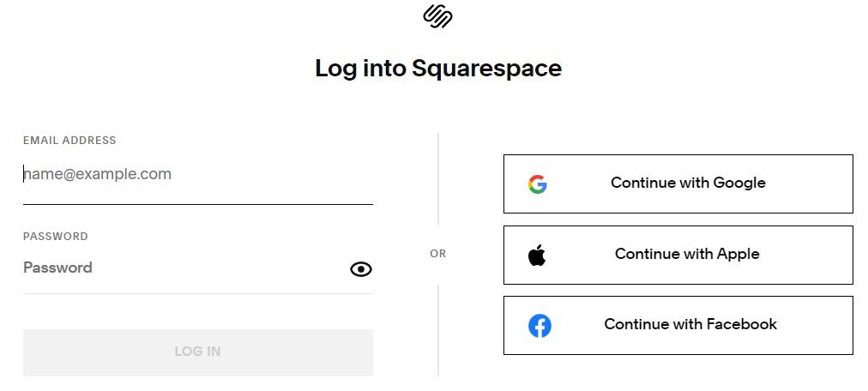The width and height of the screenshot is (868, 391).
Task: Click the Squarespace logo at the top
Action: tap(438, 16)
